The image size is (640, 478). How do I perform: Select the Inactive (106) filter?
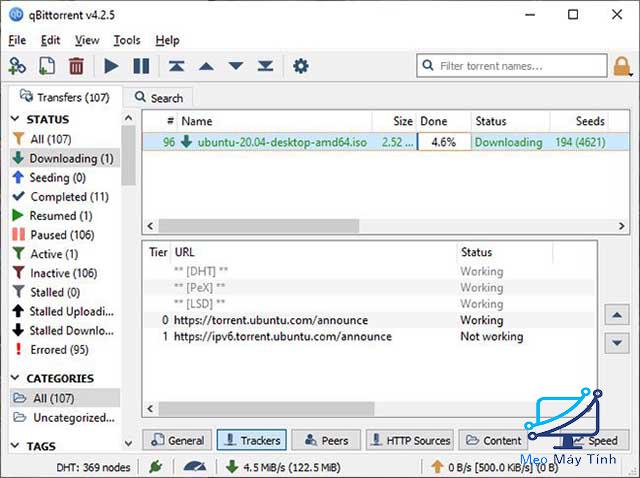[63, 273]
